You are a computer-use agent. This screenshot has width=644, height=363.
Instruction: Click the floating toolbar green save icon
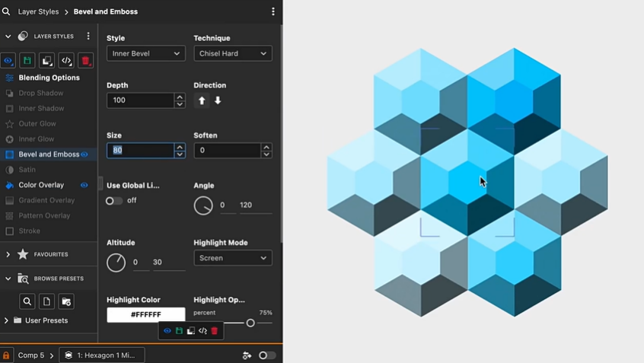click(179, 330)
